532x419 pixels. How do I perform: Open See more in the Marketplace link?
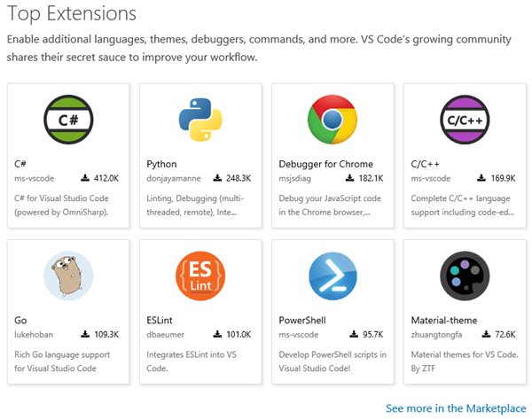(456, 407)
